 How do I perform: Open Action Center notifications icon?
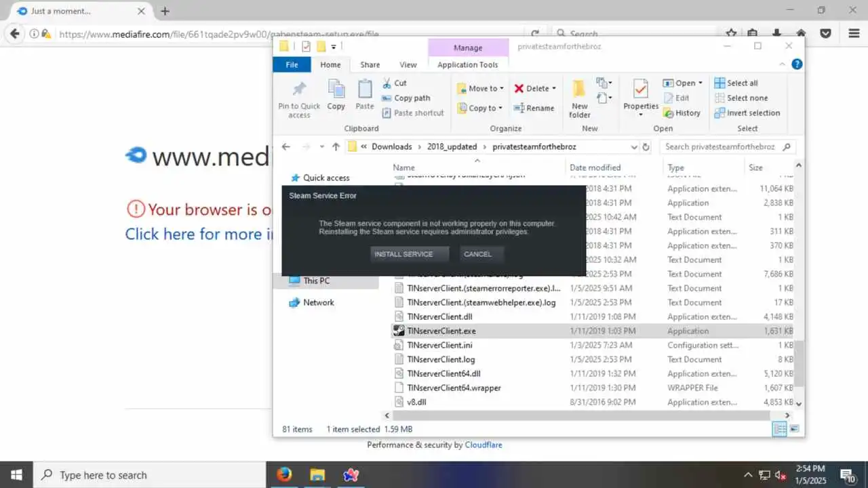click(x=847, y=474)
